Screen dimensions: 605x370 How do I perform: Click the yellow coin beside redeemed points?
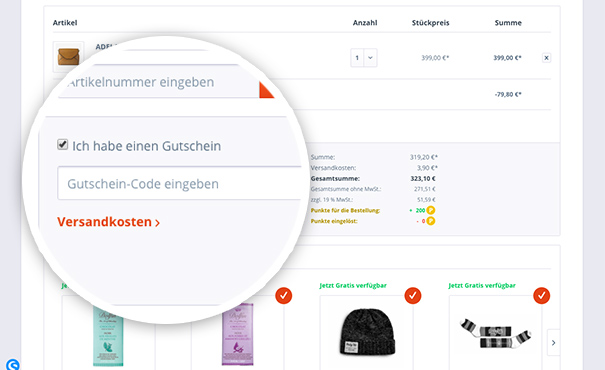431,221
